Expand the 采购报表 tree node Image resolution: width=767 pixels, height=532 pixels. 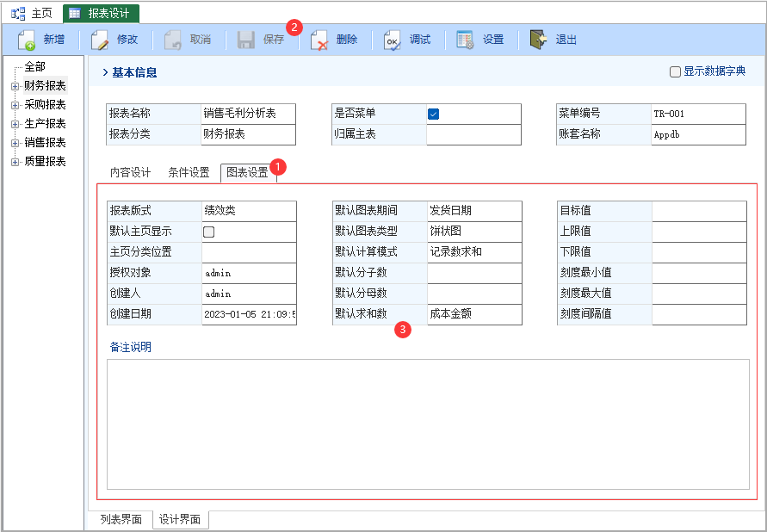(x=15, y=105)
